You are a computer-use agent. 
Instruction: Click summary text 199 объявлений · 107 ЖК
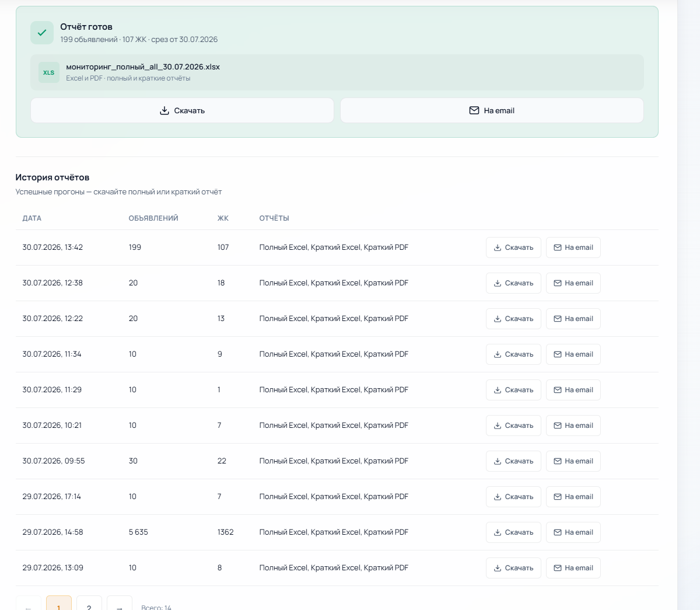[103, 40]
